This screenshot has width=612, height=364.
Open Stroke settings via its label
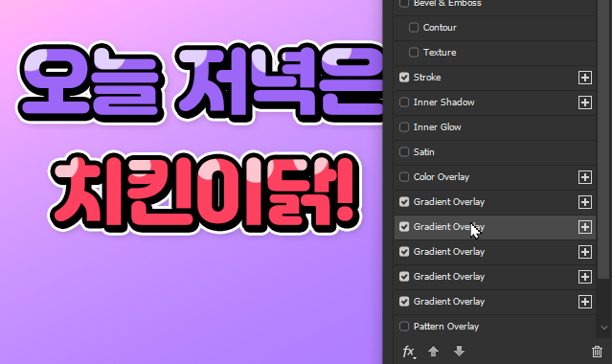[427, 78]
